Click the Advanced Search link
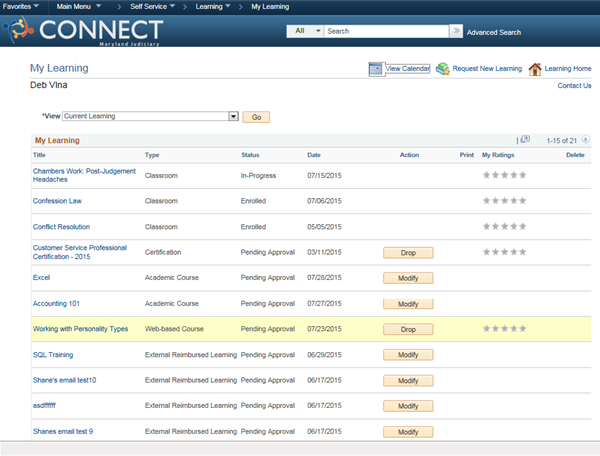 pos(493,32)
